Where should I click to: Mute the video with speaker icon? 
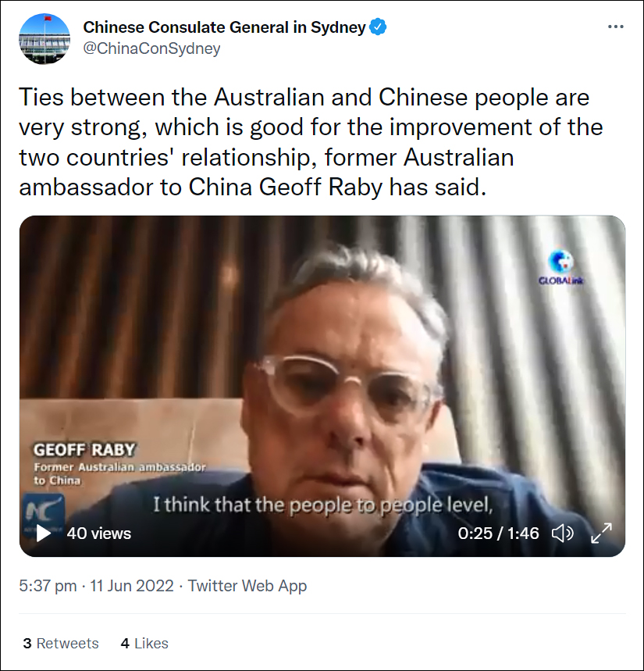pyautogui.click(x=562, y=534)
